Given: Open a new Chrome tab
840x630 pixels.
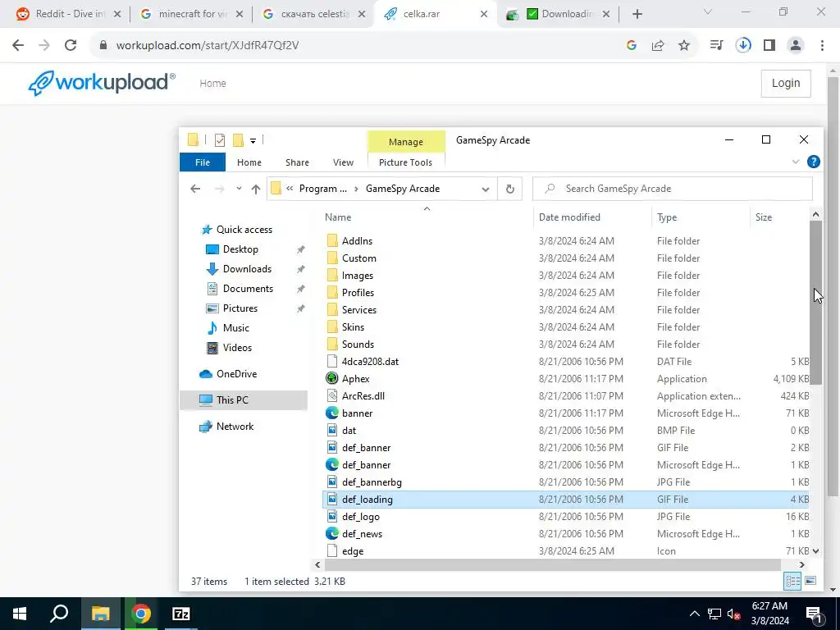Looking at the screenshot, I should click(637, 14).
